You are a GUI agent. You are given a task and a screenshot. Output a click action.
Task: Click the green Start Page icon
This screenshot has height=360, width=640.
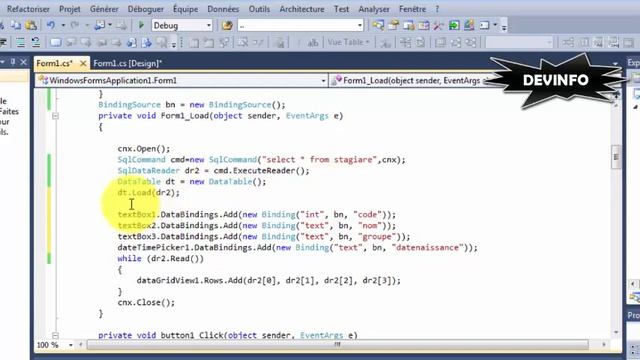click(x=454, y=25)
